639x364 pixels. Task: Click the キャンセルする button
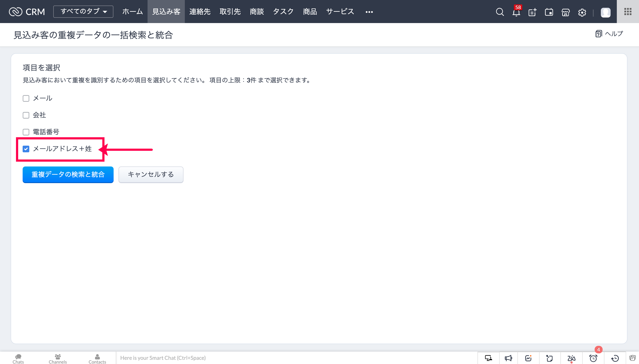151,174
